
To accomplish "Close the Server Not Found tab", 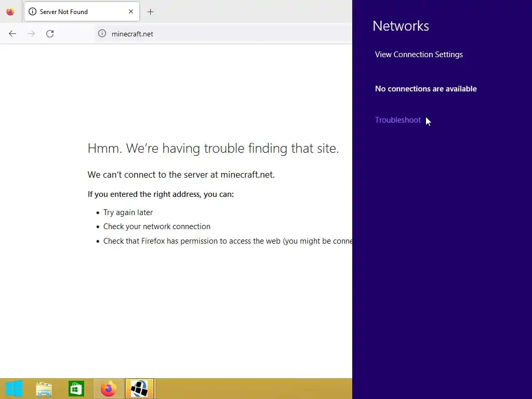I will pyautogui.click(x=130, y=11).
